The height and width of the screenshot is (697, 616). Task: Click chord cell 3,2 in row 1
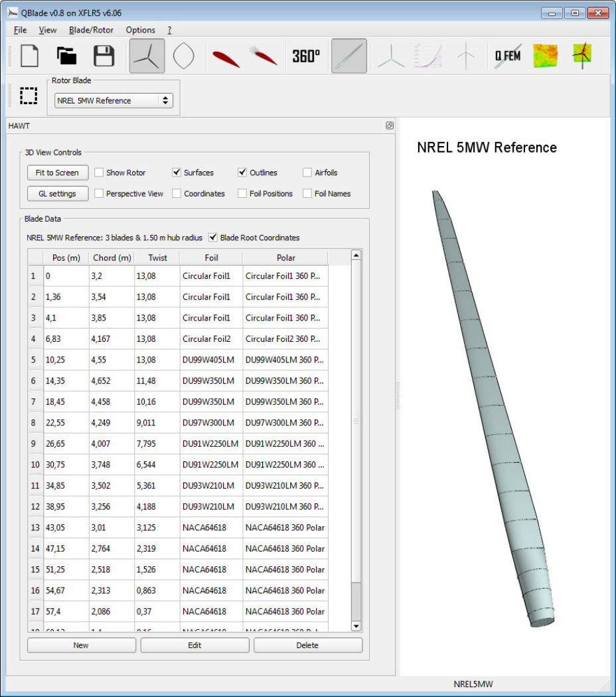pos(112,276)
